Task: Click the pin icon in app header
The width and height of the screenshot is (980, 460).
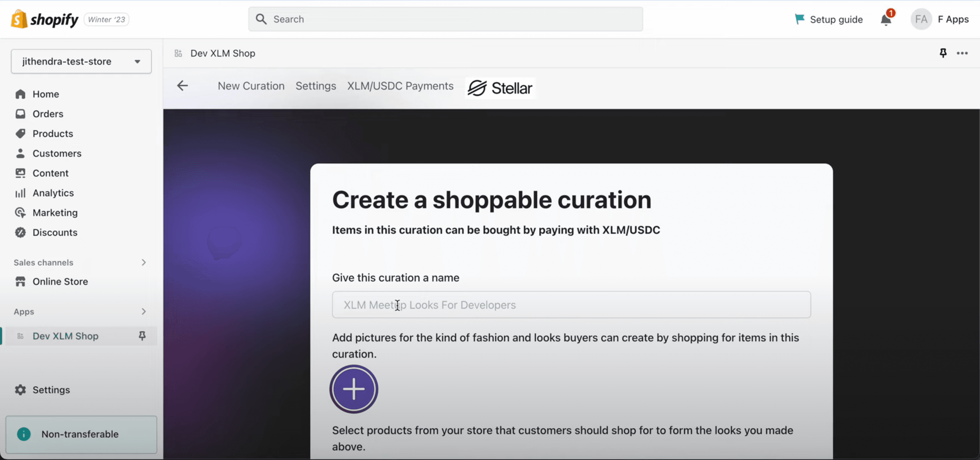Action: [943, 53]
